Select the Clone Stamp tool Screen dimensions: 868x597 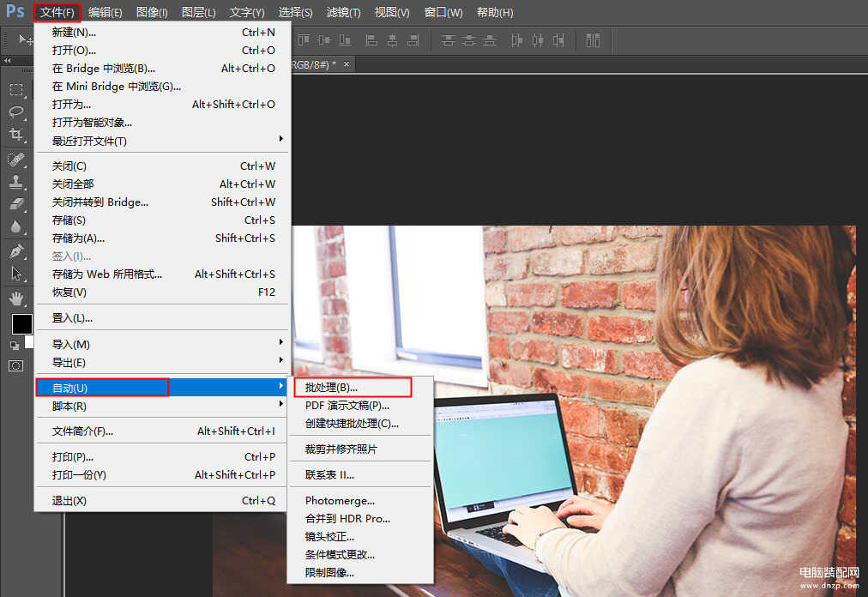(x=16, y=182)
